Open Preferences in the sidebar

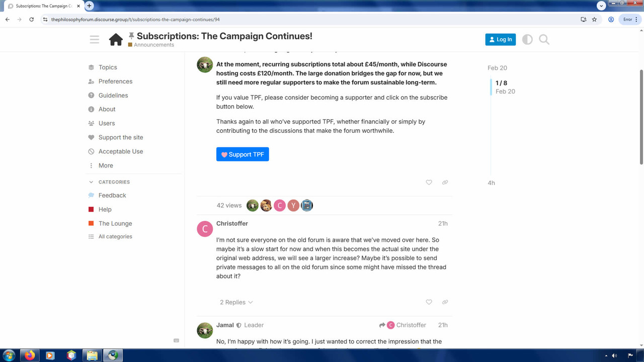pos(115,81)
